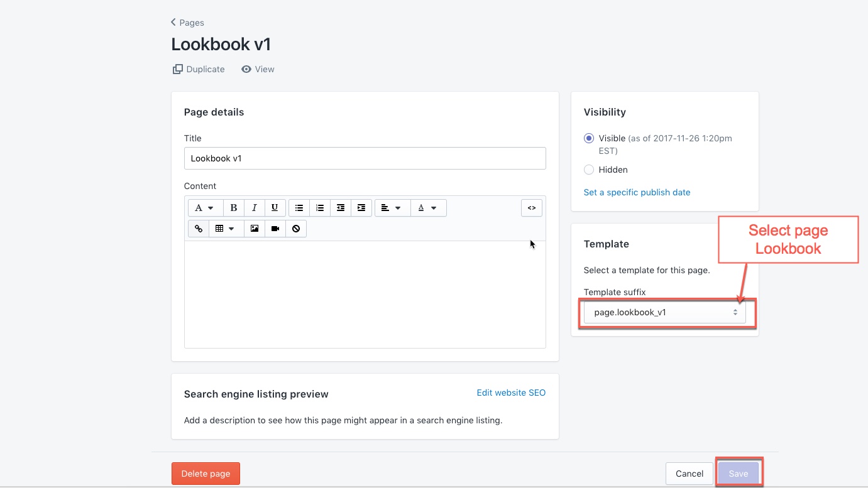Open Edit website SEO

click(511, 393)
